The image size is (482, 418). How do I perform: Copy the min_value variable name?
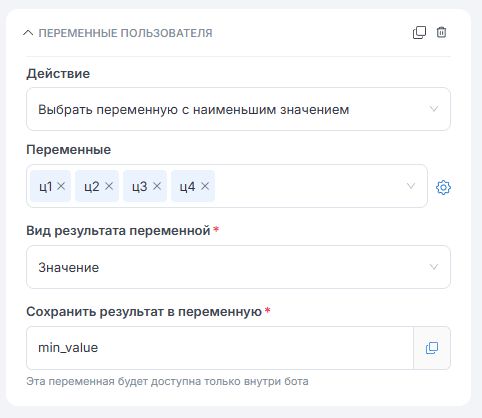[x=432, y=348]
